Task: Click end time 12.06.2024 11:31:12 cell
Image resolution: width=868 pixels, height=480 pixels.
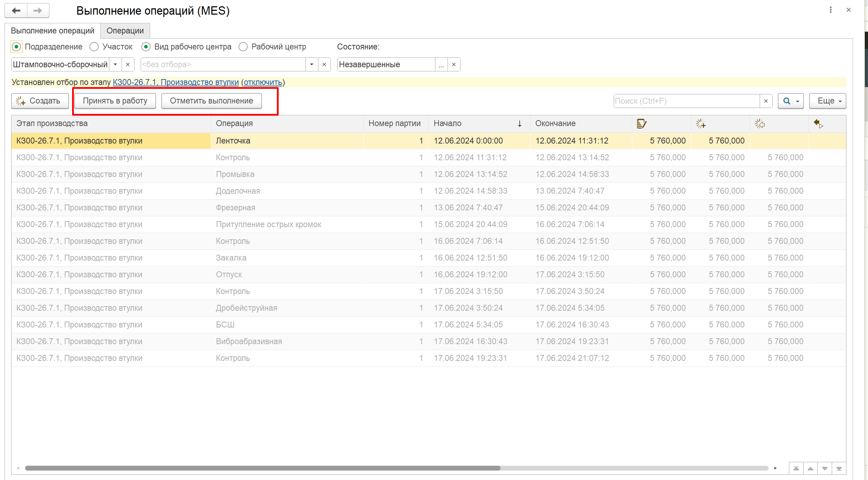Action: click(581, 141)
